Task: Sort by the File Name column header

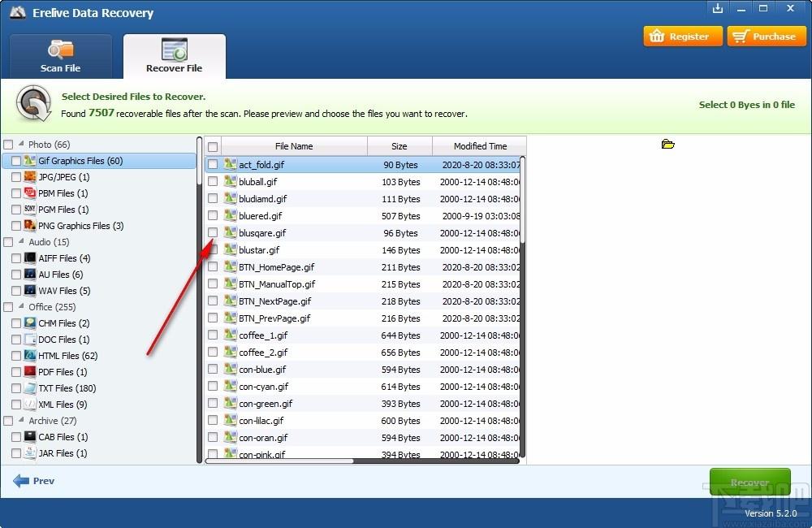Action: [294, 146]
